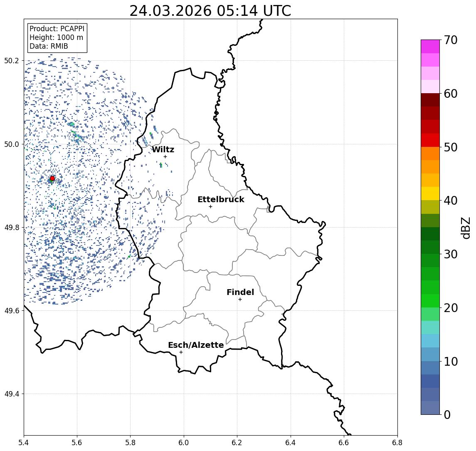
Task: Click the longitude axis label 5.6
Action: 77,443
